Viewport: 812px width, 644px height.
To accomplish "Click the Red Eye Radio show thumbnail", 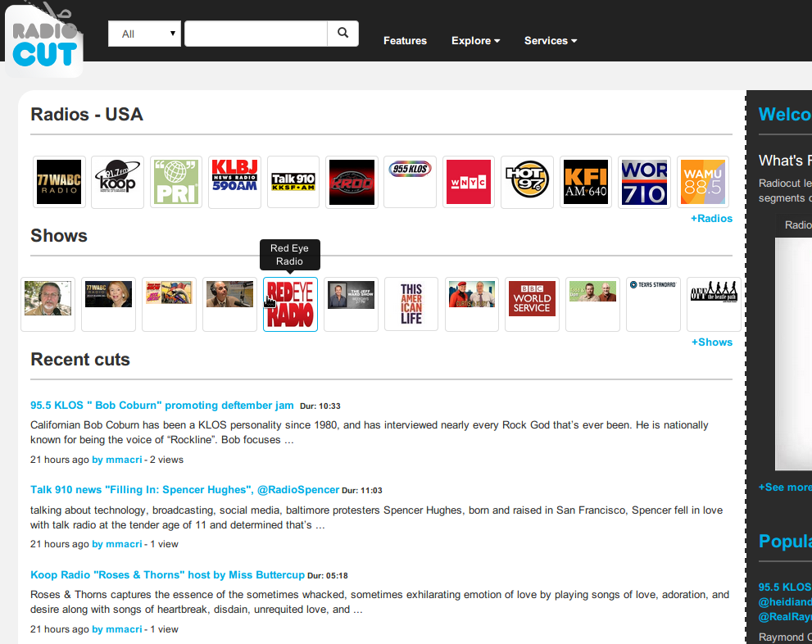I will (290, 304).
